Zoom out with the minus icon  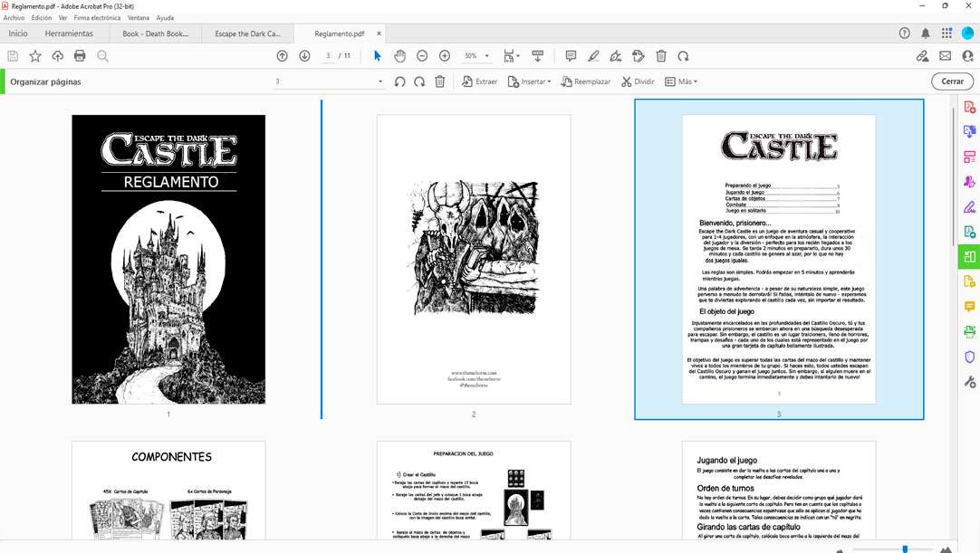(x=422, y=56)
